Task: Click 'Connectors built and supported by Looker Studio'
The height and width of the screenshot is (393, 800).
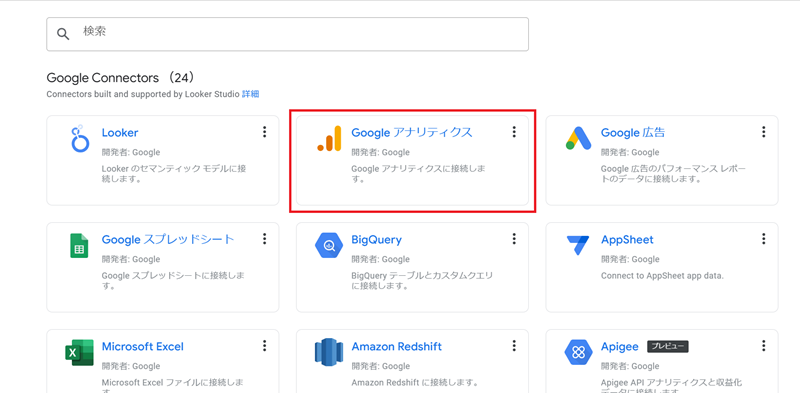Action: coord(143,94)
